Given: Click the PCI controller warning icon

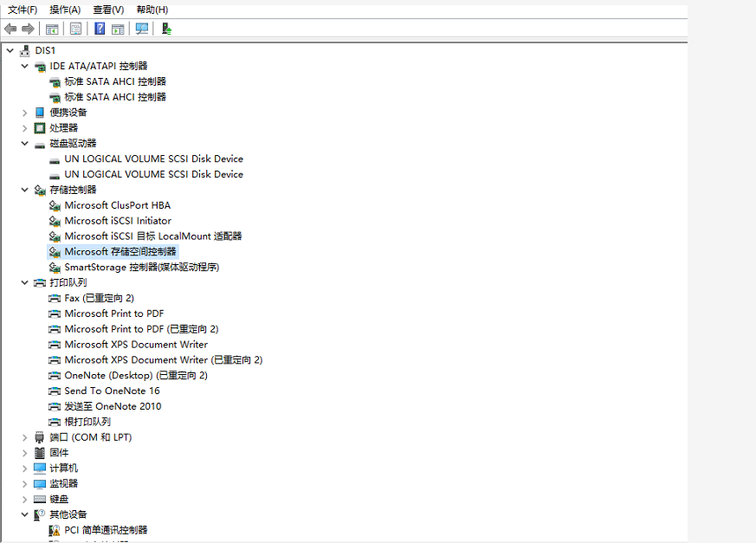Looking at the screenshot, I should [x=55, y=531].
